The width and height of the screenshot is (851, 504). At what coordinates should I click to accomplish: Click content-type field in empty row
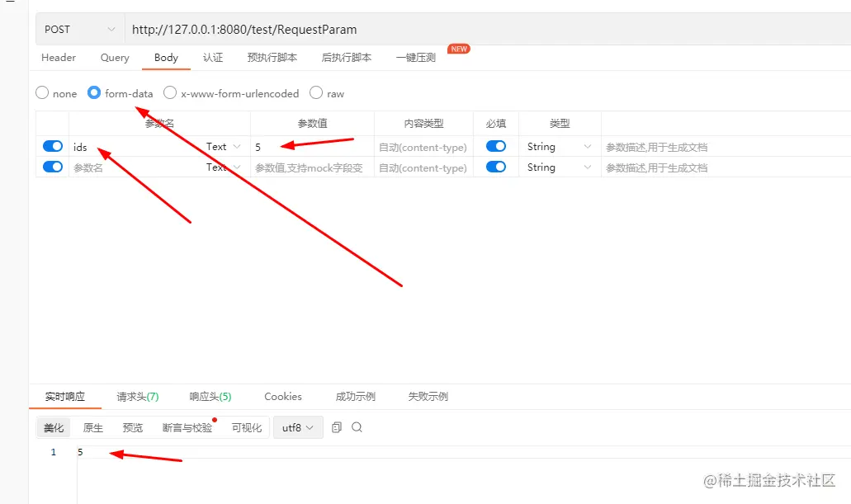(x=423, y=167)
